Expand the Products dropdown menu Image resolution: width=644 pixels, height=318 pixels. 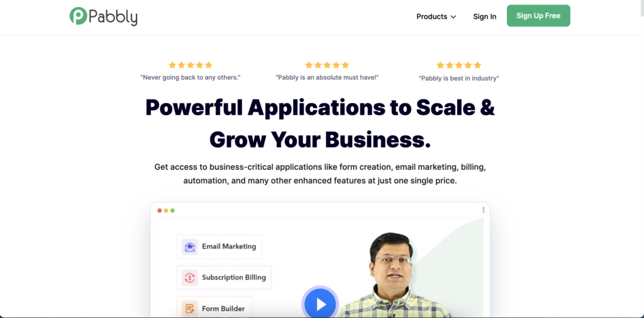[x=436, y=16]
